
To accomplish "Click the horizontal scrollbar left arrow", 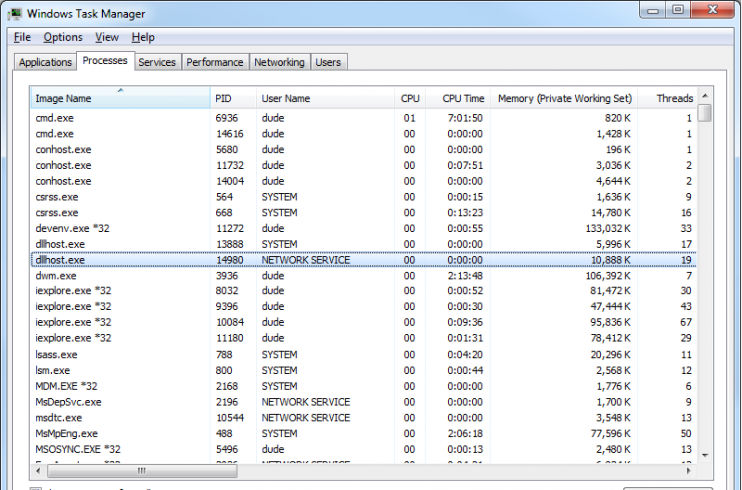I will click(x=38, y=471).
